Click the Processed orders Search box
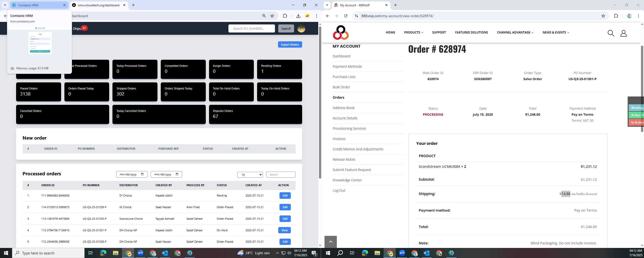The height and width of the screenshot is (258, 644). (280, 175)
